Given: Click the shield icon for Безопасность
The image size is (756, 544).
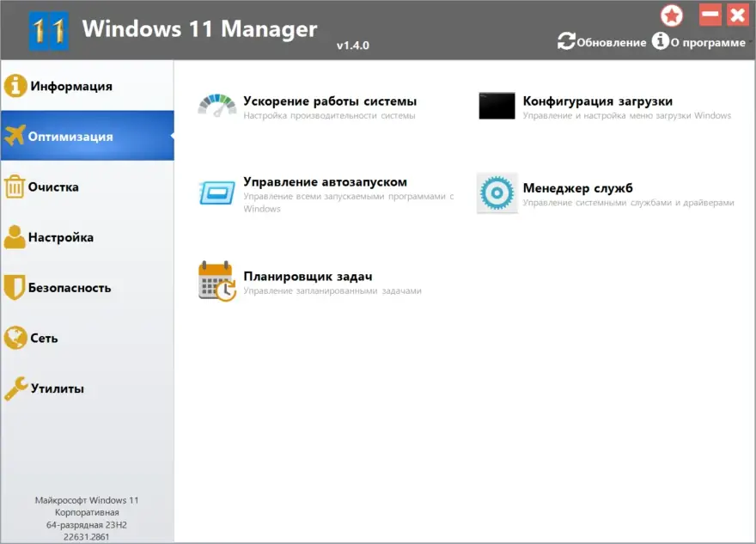Looking at the screenshot, I should point(14,287).
